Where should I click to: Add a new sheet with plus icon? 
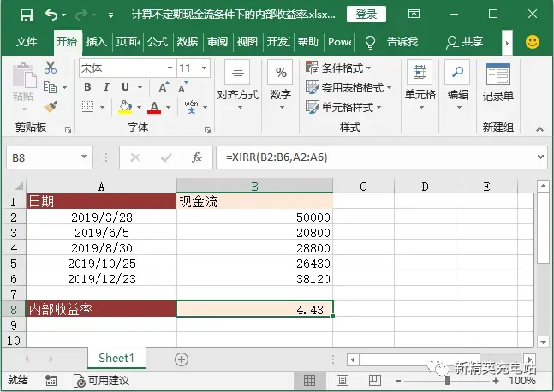[182, 359]
